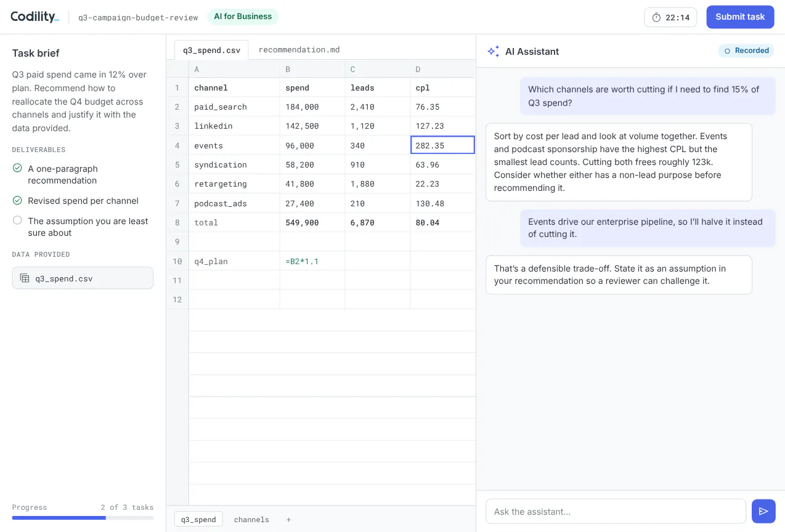Click the 22:14 timer display
785x532 pixels.
pyautogui.click(x=670, y=17)
